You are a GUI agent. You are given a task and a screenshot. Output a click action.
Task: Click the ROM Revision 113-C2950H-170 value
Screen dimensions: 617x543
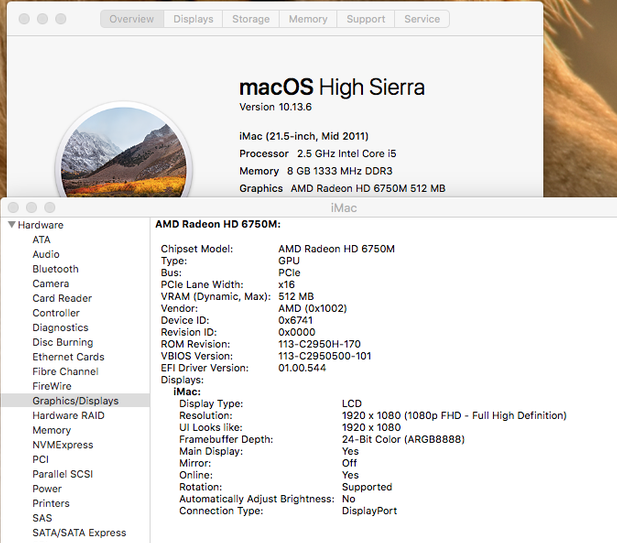point(320,344)
